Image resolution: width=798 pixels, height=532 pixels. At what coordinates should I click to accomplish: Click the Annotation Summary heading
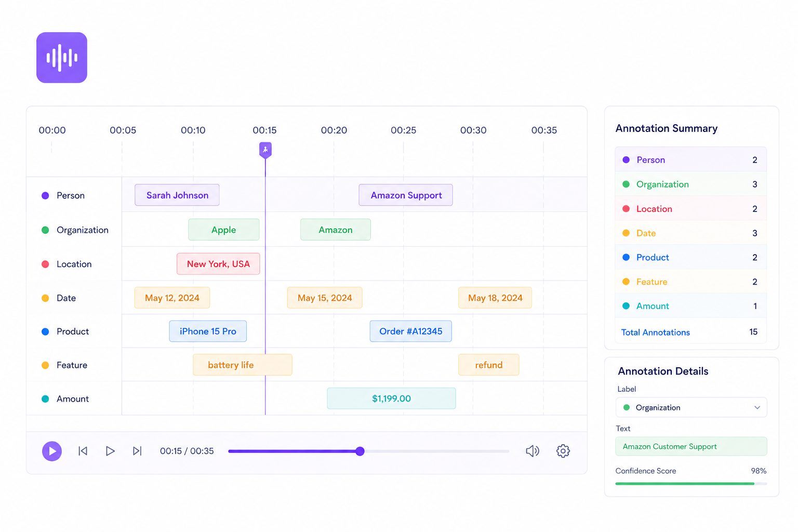[x=667, y=128]
